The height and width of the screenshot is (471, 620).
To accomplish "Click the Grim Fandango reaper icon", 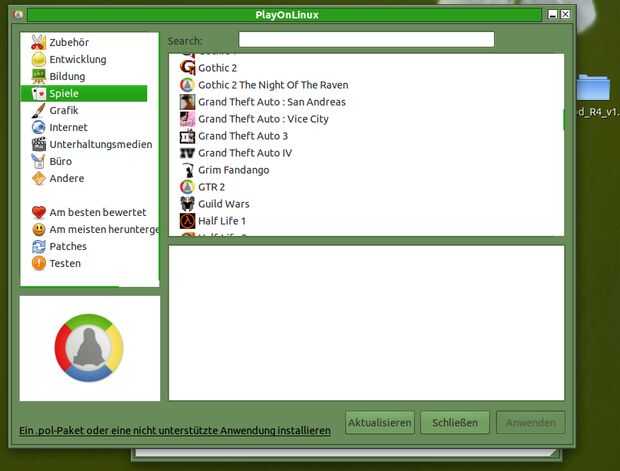I will pos(187,170).
